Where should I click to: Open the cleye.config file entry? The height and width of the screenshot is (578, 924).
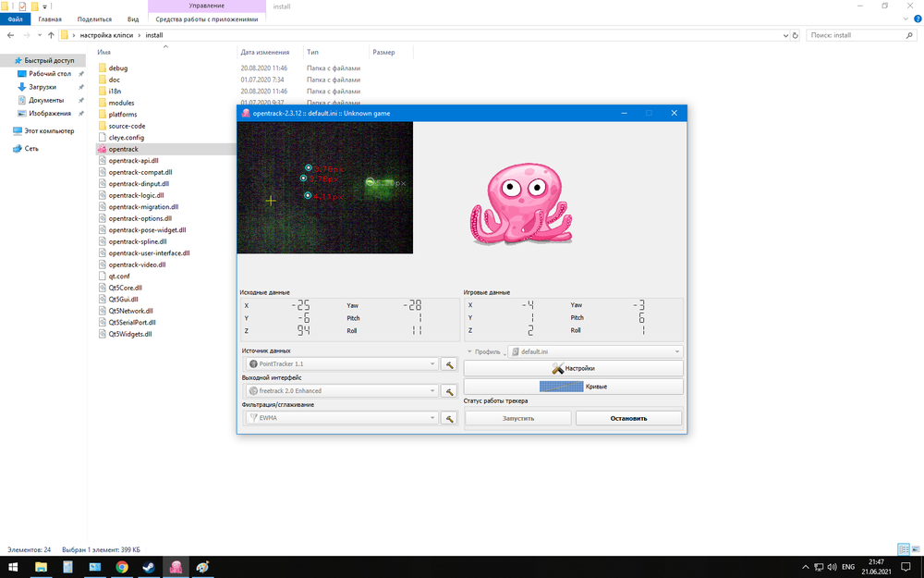(x=126, y=137)
